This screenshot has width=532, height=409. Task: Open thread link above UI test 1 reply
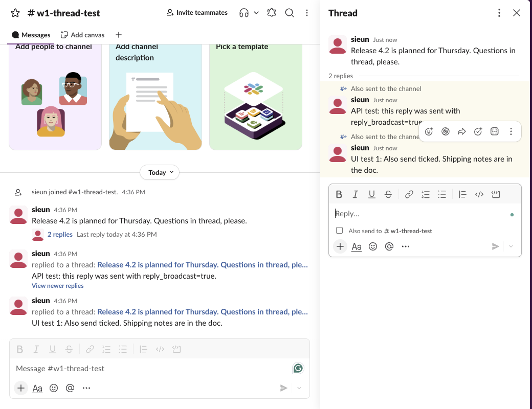coord(203,312)
